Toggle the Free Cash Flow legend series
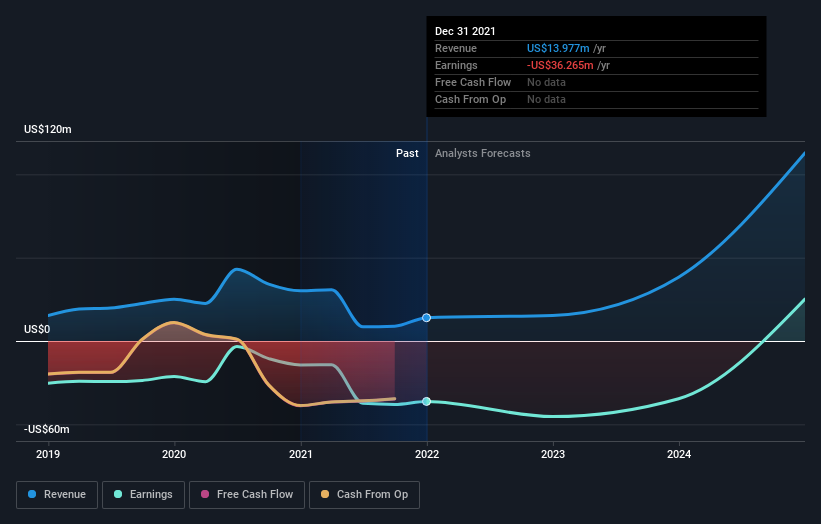821x524 pixels. pos(247,495)
